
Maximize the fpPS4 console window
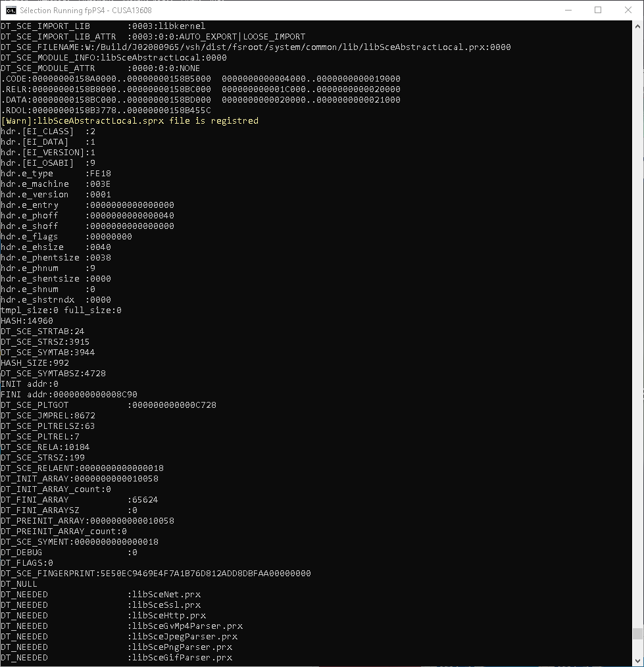(x=598, y=10)
